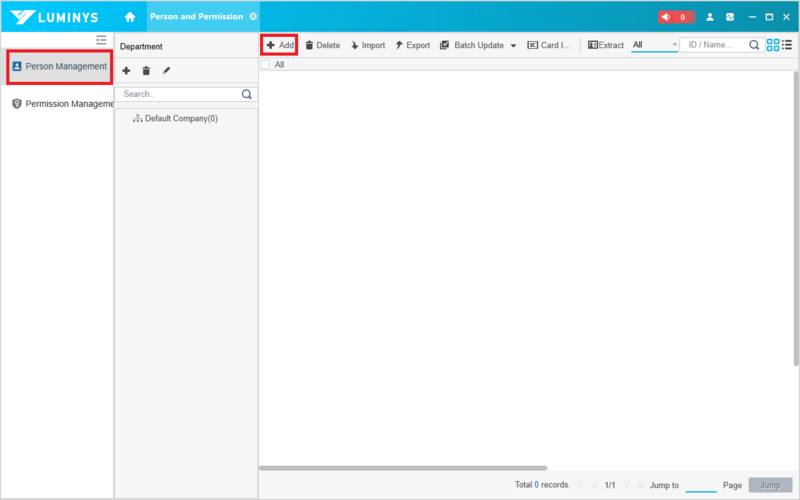Click Import in the toolbar

368,45
